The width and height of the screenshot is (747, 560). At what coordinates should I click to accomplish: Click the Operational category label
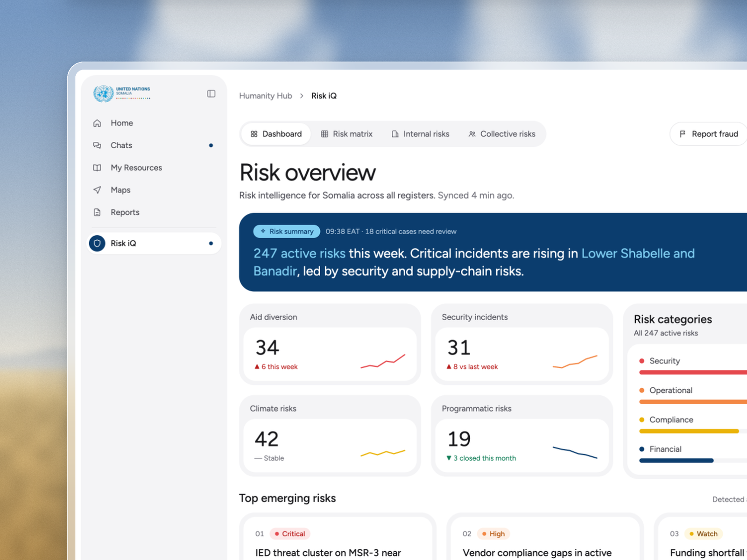point(671,390)
